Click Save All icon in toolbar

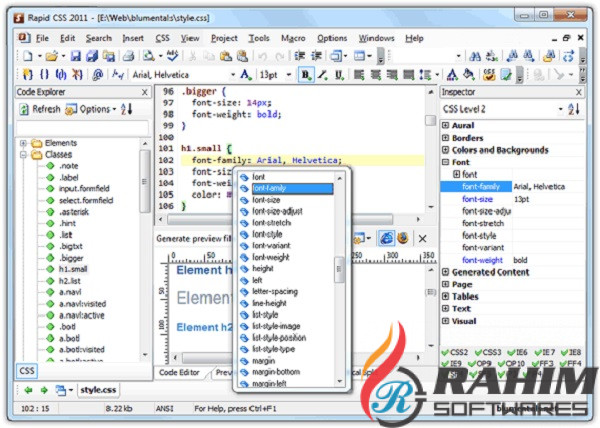click(x=92, y=56)
